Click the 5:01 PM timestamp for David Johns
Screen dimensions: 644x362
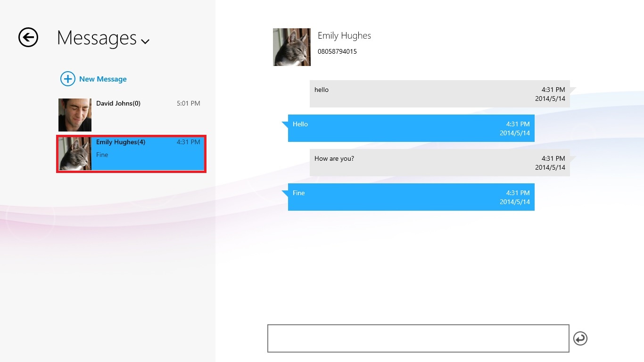(188, 103)
